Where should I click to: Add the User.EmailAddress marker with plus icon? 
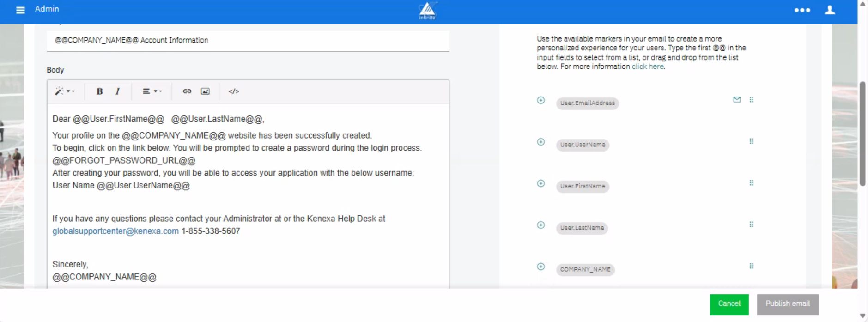tap(541, 101)
